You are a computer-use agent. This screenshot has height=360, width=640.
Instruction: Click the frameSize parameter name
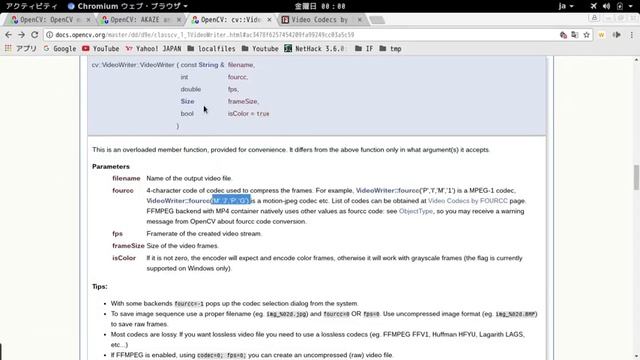[128, 246]
